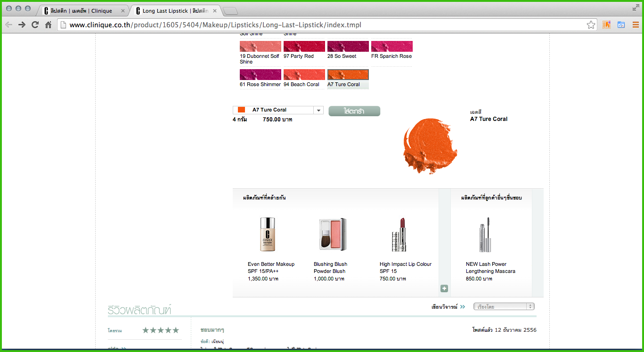Choose 28 So Sweet swatch
Image resolution: width=644 pixels, height=352 pixels.
348,46
